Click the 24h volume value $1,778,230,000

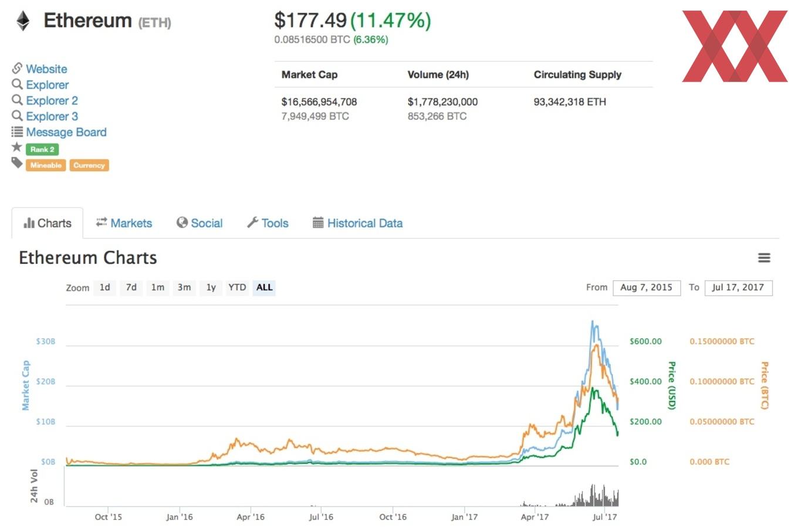[x=443, y=101]
